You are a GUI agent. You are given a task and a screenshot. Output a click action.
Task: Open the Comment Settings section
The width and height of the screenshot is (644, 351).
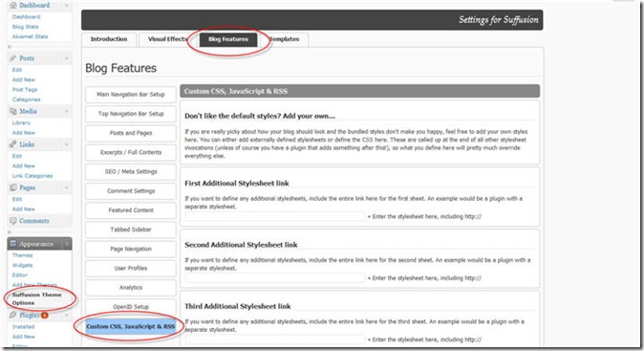click(131, 191)
